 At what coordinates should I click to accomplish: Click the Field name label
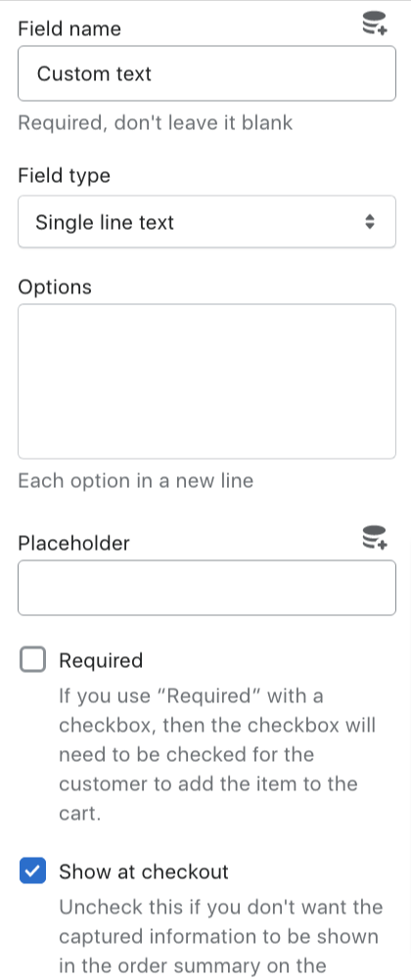pyautogui.click(x=69, y=28)
